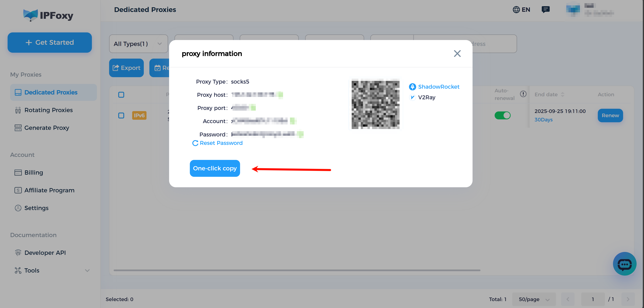Select the Generate Proxy icon

18,128
